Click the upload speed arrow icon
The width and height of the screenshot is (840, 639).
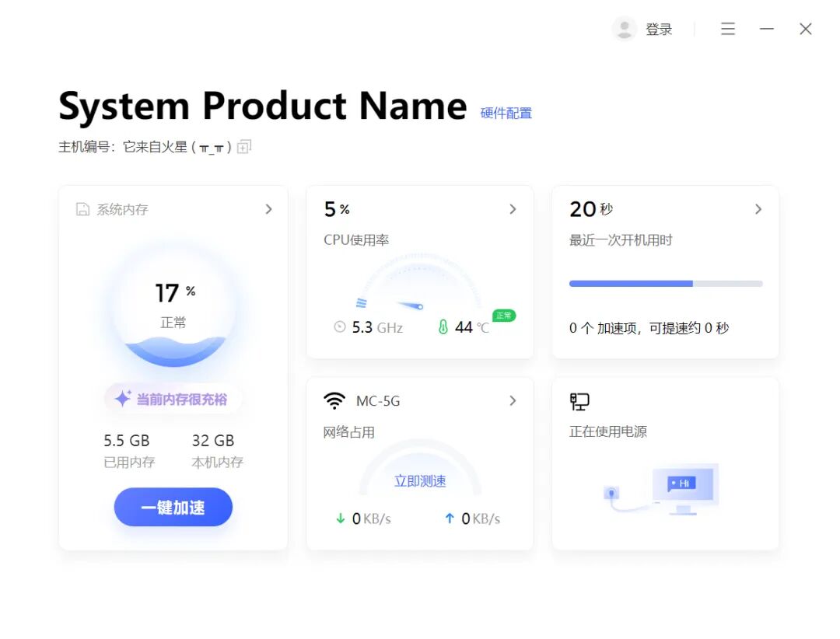click(450, 518)
